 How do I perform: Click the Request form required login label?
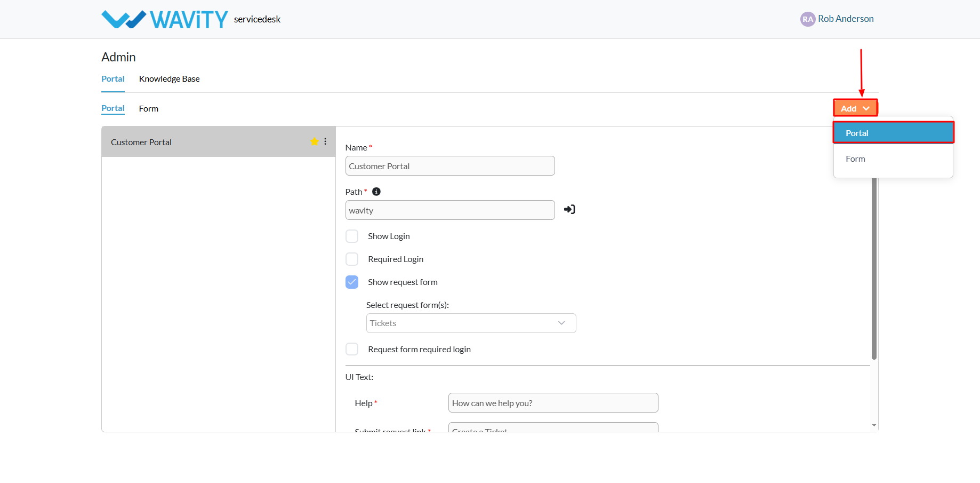click(x=419, y=349)
